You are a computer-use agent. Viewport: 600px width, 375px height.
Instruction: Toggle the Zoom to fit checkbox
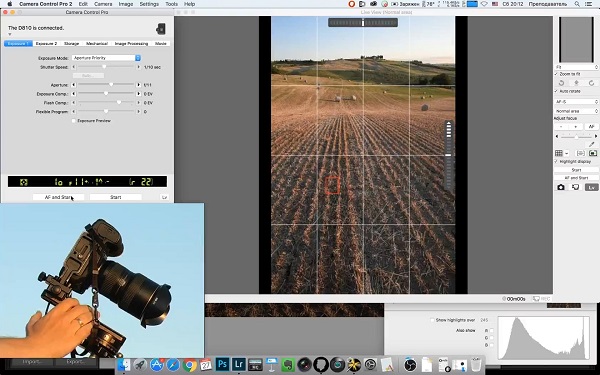[556, 74]
